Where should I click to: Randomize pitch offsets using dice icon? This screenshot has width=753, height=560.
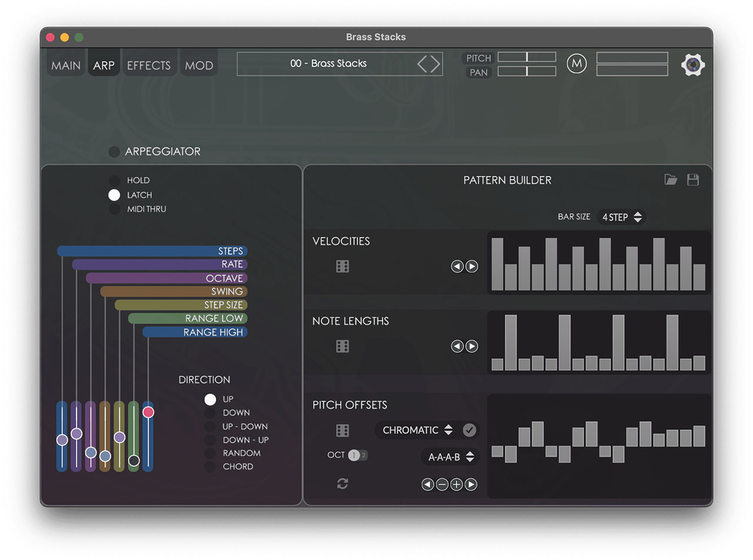point(342,431)
